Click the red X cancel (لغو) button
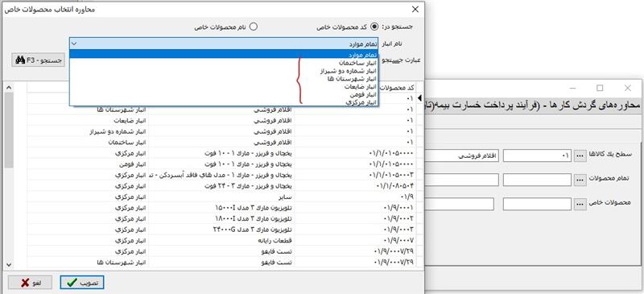Viewport: 644px width, 294px height. 30,283
